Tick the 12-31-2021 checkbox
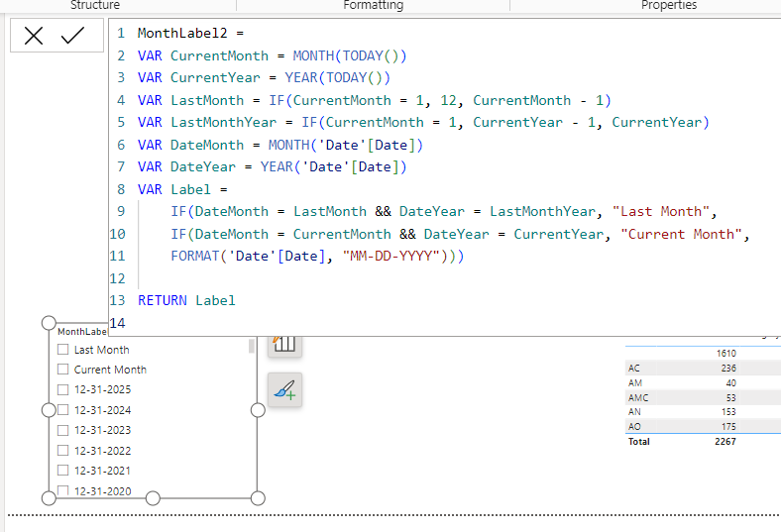Viewport: 781px width, 532px height. (x=62, y=471)
